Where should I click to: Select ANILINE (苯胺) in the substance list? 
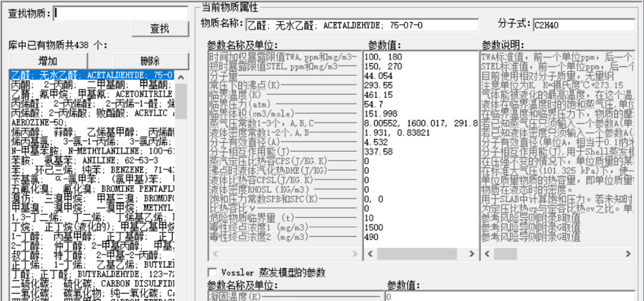[91, 158]
